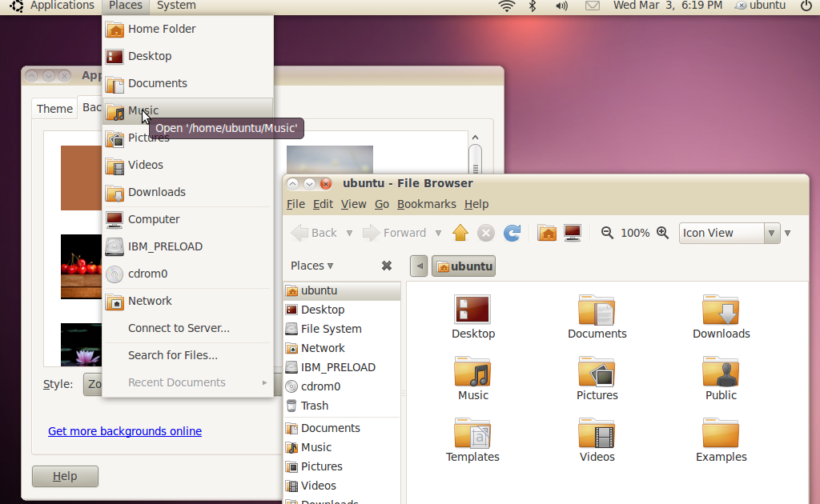Screen dimensions: 820x504
Task: Click the Bluetooth indicator icon
Action: point(533,6)
